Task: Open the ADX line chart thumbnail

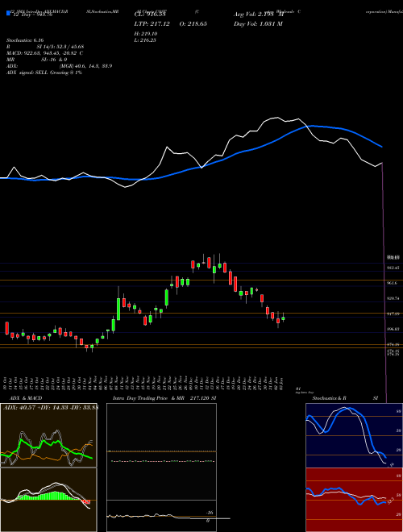Action: click(x=48, y=435)
